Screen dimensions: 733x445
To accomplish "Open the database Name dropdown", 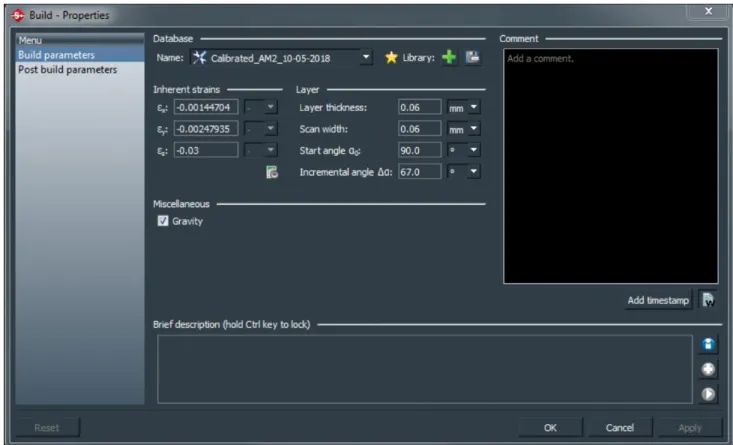I will click(x=366, y=58).
